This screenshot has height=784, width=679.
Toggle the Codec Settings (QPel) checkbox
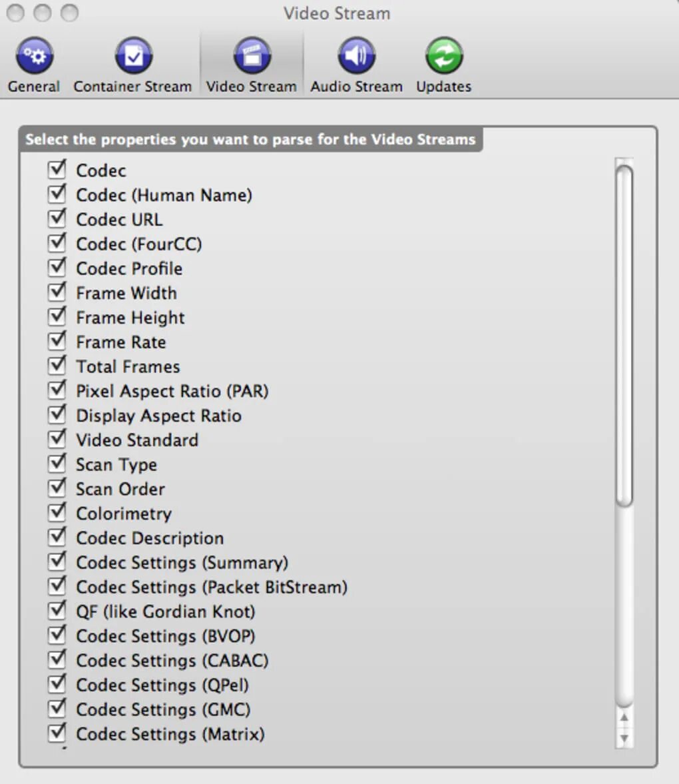57,684
